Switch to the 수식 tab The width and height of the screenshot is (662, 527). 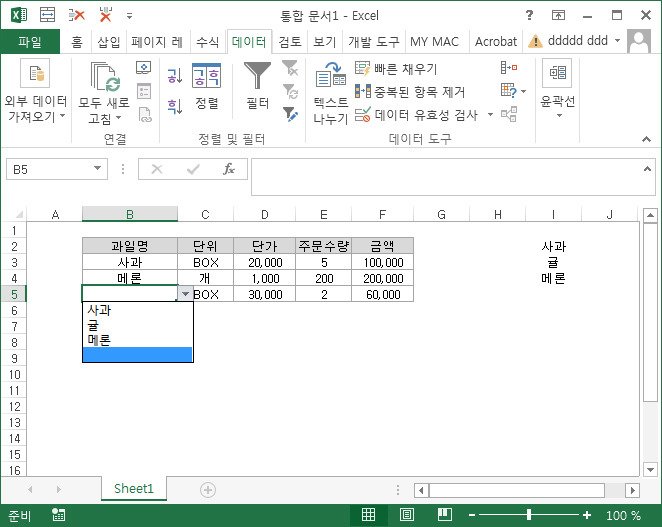coord(207,42)
